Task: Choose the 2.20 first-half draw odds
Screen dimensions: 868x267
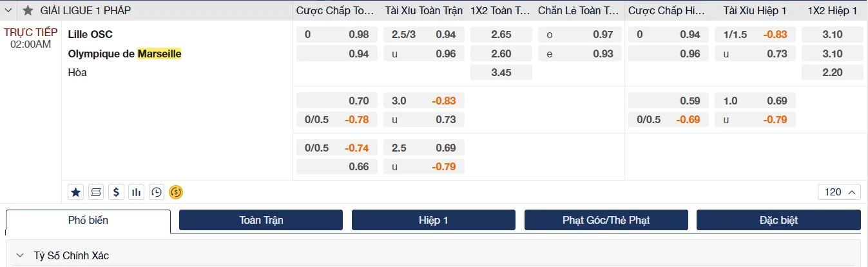Action: coord(832,73)
